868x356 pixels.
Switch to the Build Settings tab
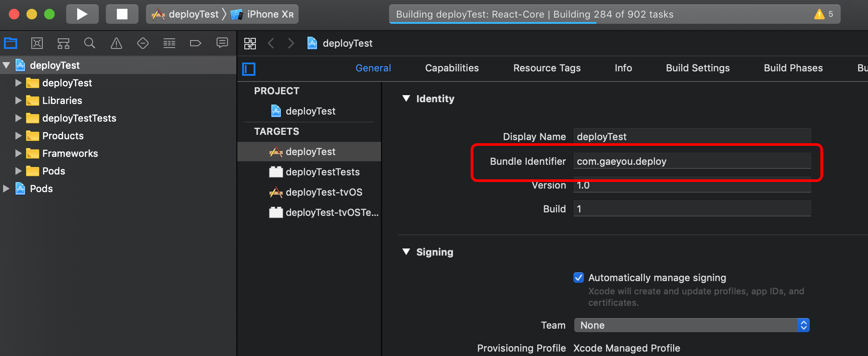(698, 68)
